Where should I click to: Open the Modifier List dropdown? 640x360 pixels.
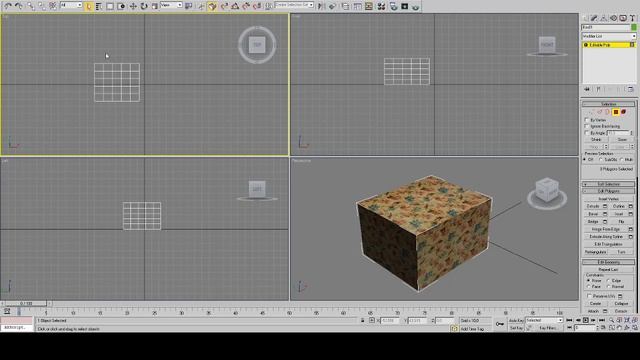[x=609, y=36]
